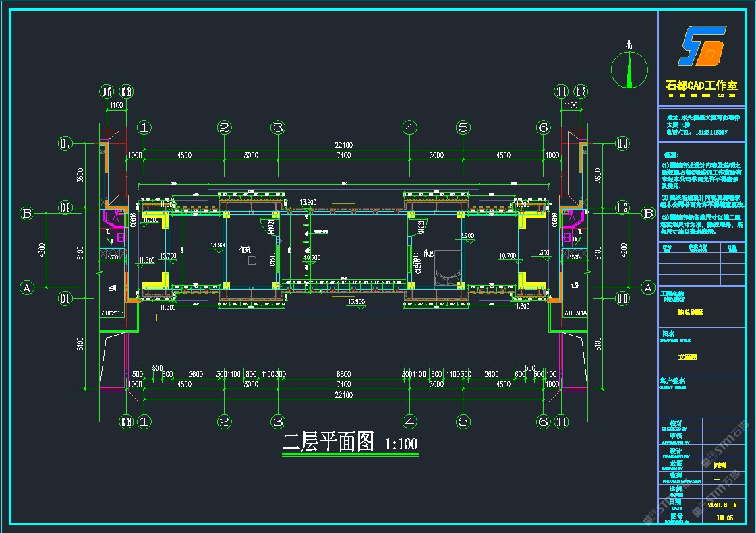The image size is (756, 533).
Task: Click the 备注 notes heading
Action: (671, 154)
